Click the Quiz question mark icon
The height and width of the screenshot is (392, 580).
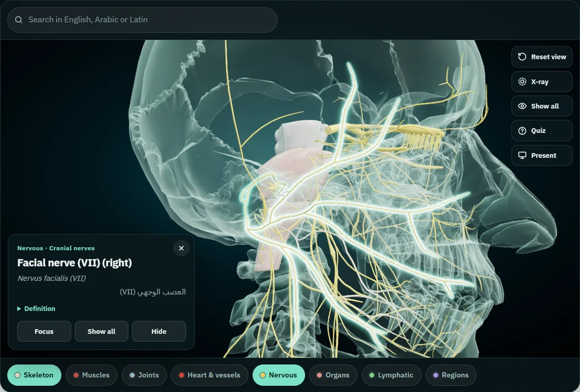click(x=522, y=131)
